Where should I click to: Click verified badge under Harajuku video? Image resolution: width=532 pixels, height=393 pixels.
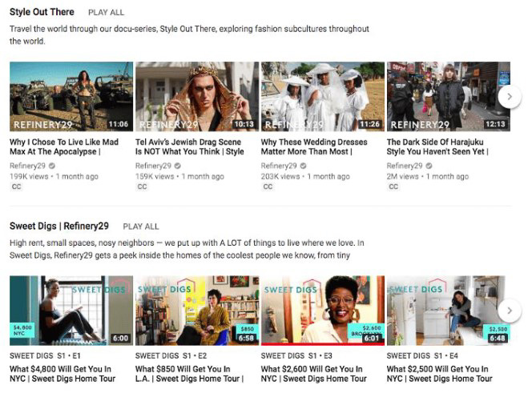coord(429,166)
